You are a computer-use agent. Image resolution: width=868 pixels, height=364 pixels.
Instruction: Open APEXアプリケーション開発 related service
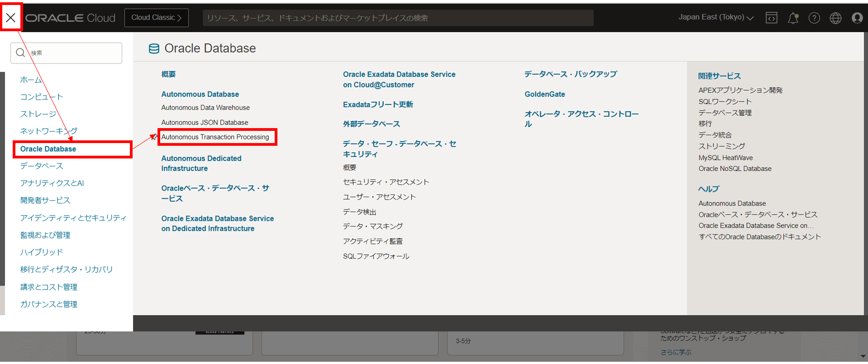click(740, 90)
